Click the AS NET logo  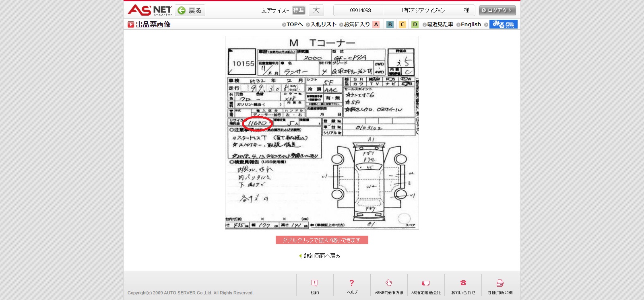click(150, 10)
